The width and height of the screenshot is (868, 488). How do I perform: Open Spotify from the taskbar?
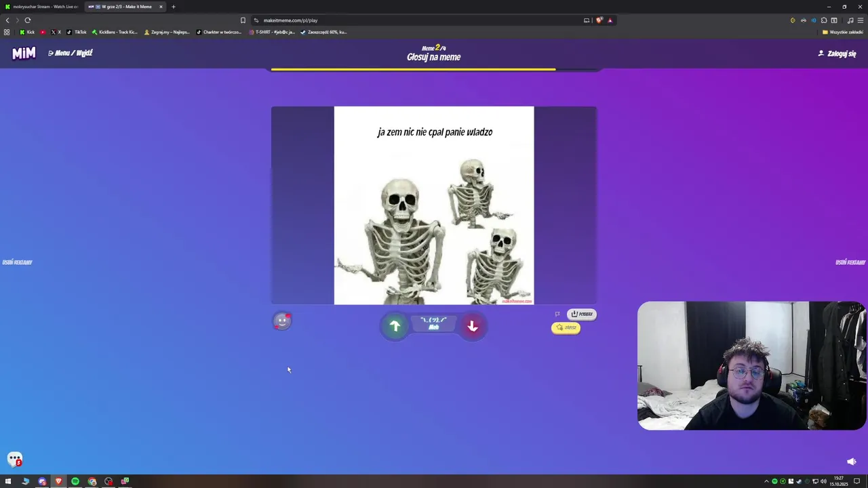[75, 481]
